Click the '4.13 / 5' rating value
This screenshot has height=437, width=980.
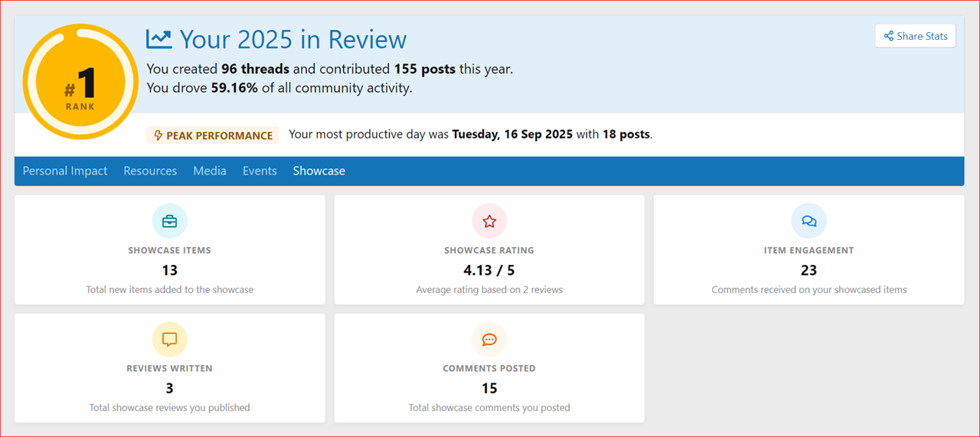point(489,270)
